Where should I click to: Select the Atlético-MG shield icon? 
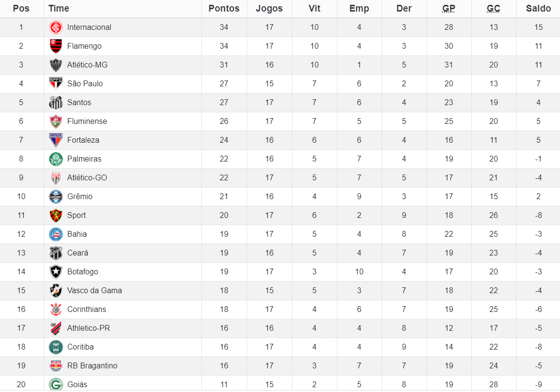(56, 65)
